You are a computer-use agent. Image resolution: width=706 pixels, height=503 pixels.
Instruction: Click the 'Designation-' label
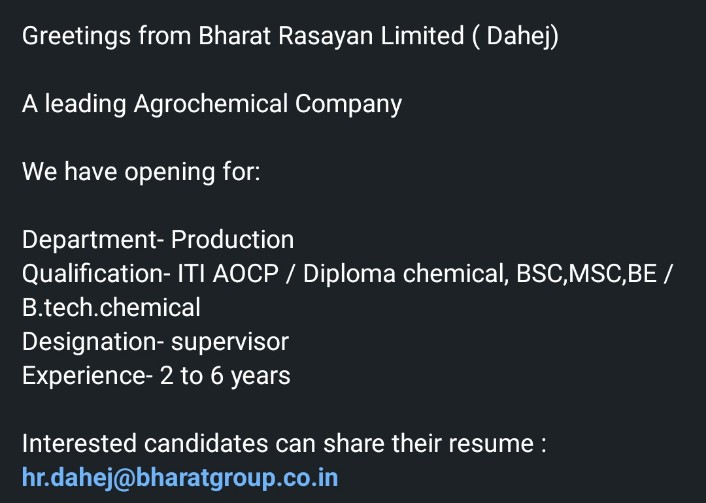click(93, 342)
